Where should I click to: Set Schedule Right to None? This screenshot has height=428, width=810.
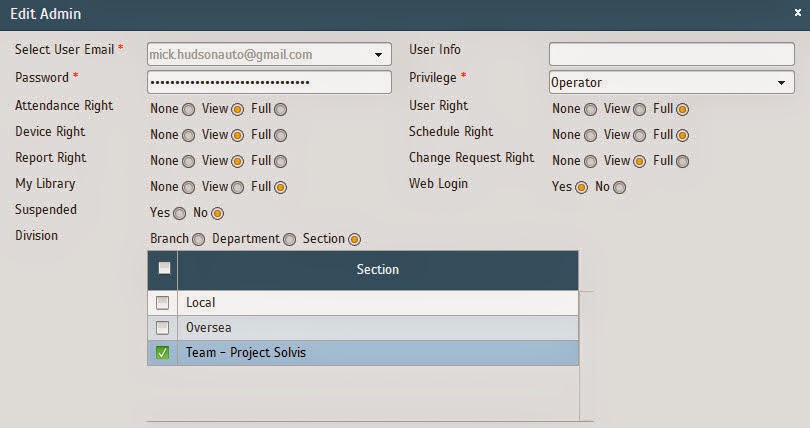(x=591, y=135)
